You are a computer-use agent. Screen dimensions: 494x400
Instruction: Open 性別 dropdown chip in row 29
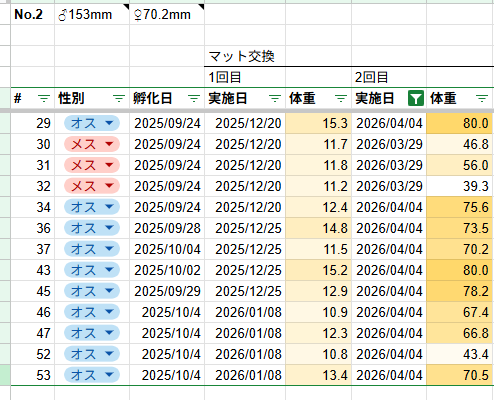(x=92, y=123)
